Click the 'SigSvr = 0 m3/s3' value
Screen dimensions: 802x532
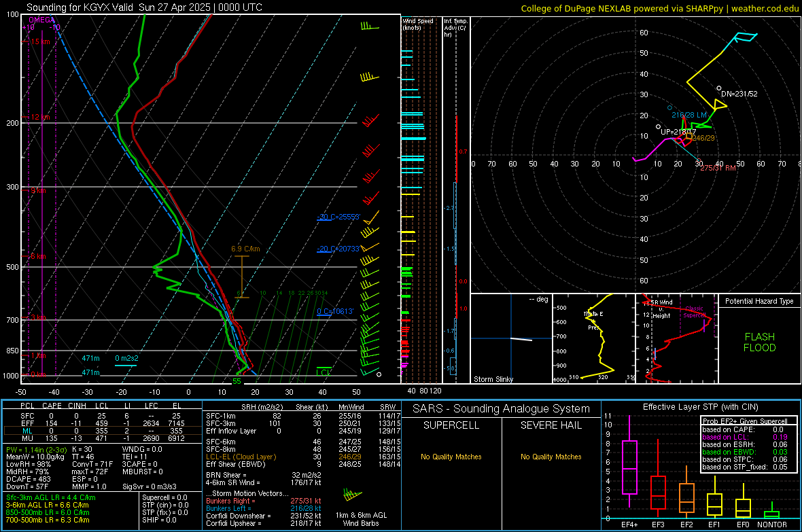[x=150, y=486]
